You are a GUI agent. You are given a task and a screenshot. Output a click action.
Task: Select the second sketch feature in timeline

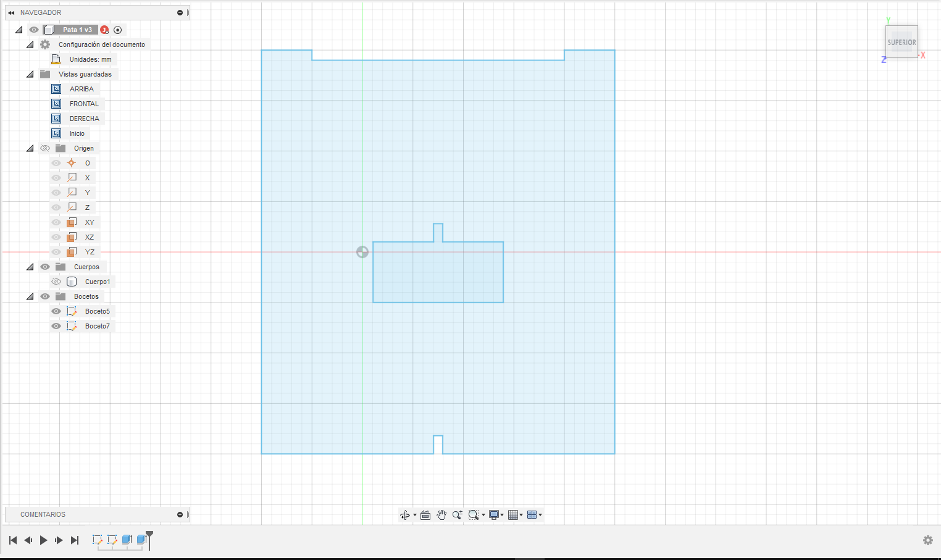tap(112, 540)
